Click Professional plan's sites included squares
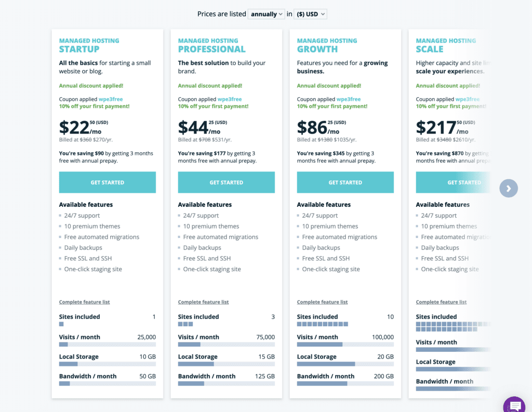 (x=185, y=324)
